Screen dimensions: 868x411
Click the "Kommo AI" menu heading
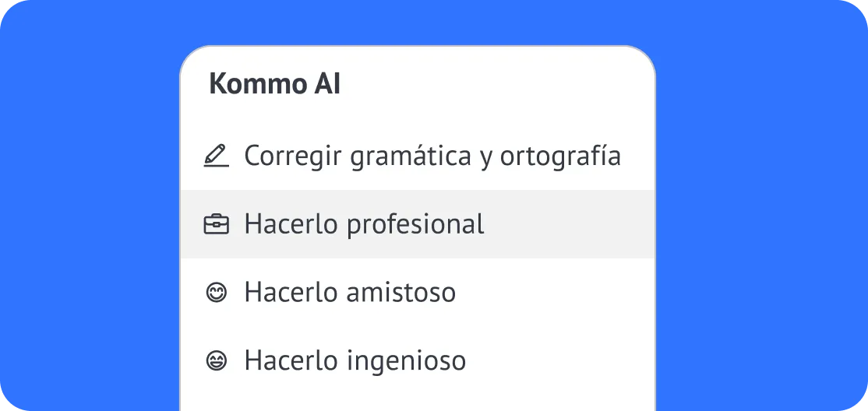[x=274, y=85]
